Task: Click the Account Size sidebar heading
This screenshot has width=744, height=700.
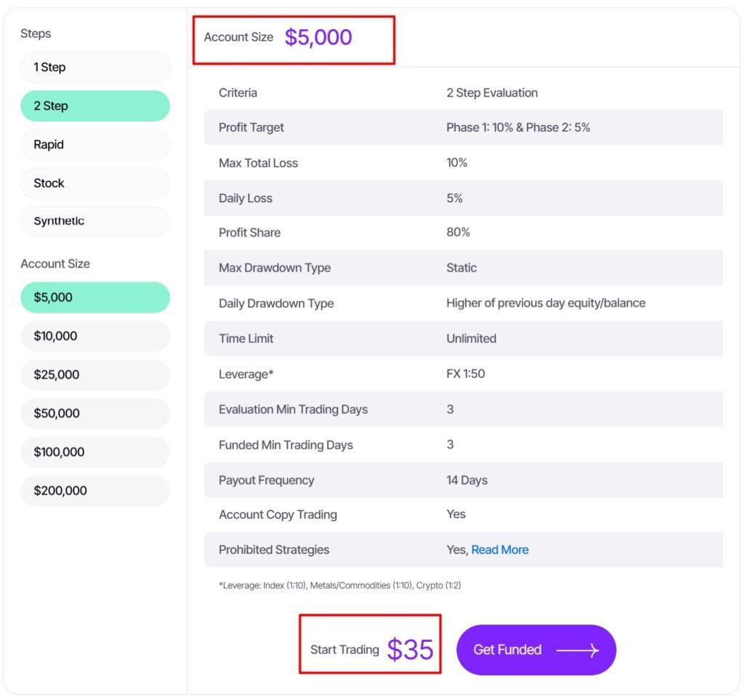Action: coord(55,264)
